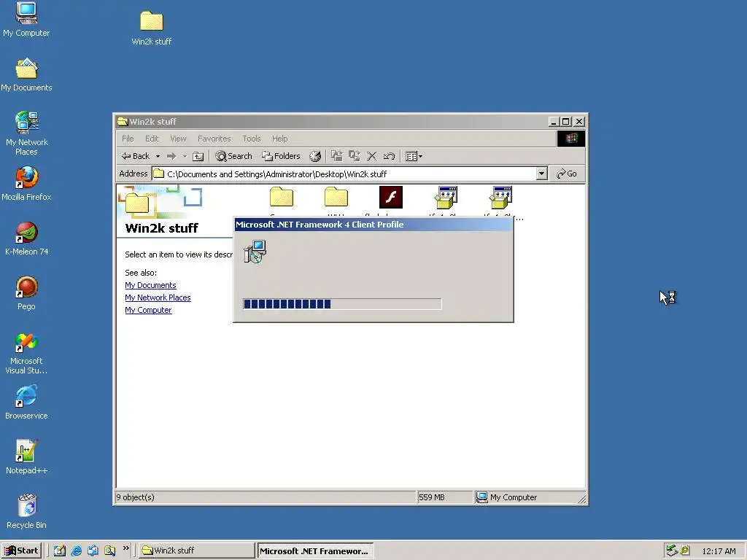Open My Computer desktop icon
Image resolution: width=747 pixels, height=560 pixels.
(26, 19)
